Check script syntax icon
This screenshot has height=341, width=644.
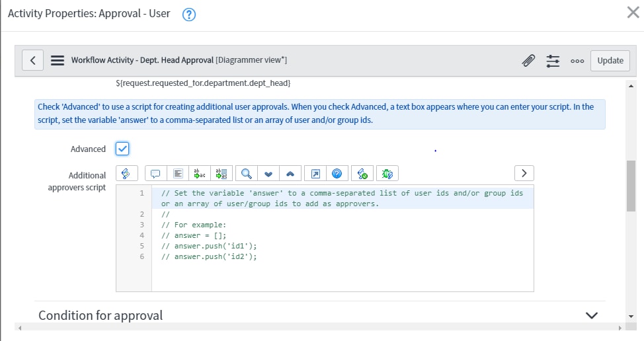click(x=362, y=174)
